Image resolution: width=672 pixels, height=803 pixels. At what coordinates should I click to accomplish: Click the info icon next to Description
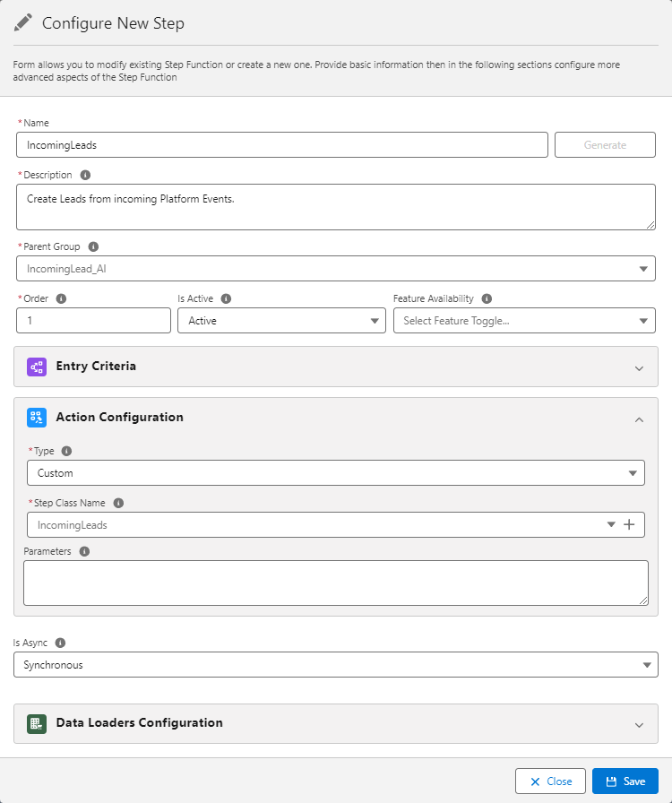pyautogui.click(x=84, y=174)
